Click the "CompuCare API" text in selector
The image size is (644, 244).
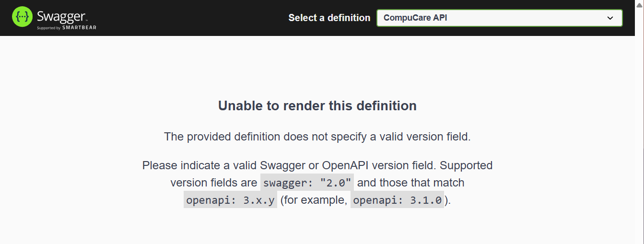[415, 18]
